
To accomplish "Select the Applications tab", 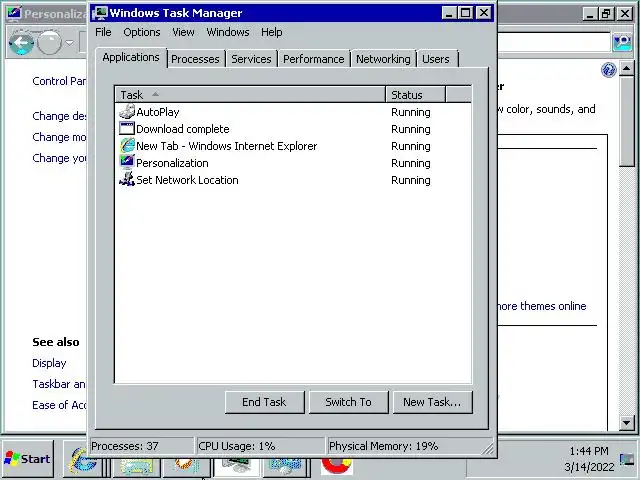I will point(131,58).
